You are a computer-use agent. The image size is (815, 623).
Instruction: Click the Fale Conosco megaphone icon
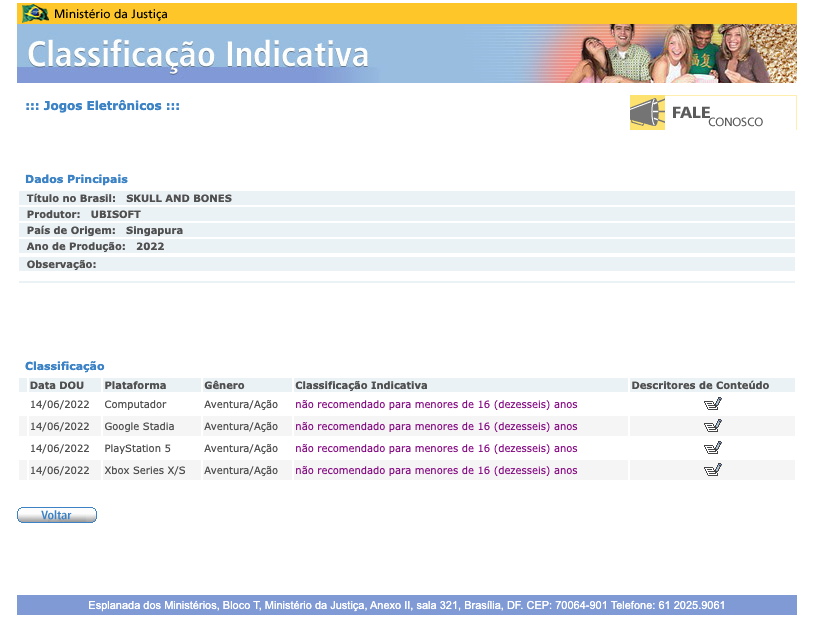click(647, 113)
